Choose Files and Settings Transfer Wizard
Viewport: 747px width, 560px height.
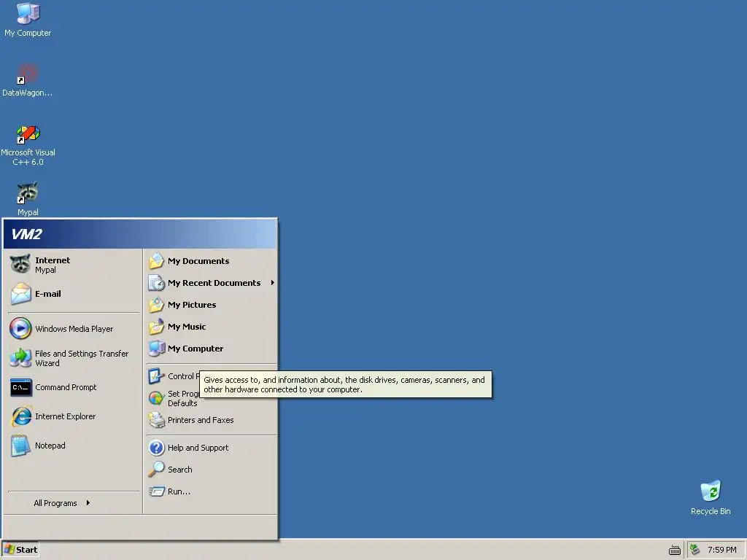74,358
